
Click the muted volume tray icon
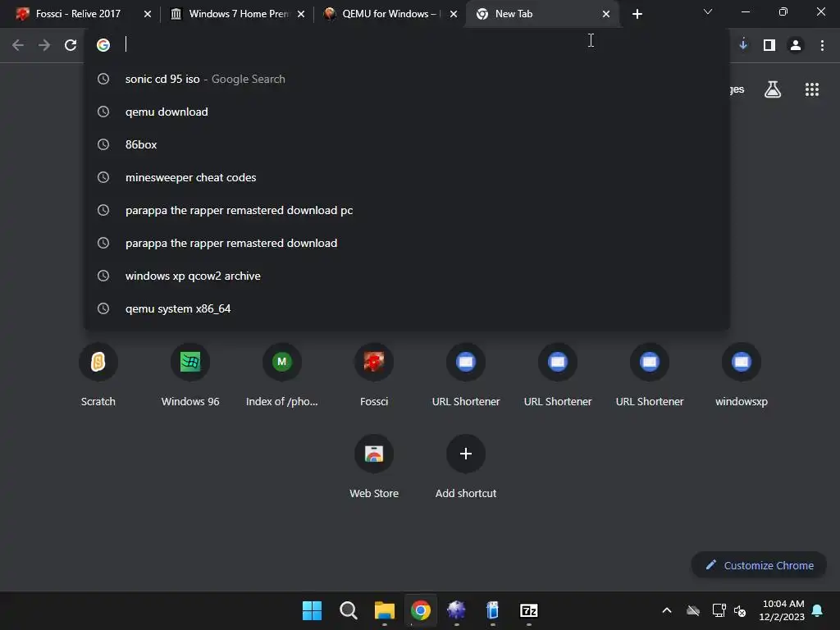coord(740,610)
